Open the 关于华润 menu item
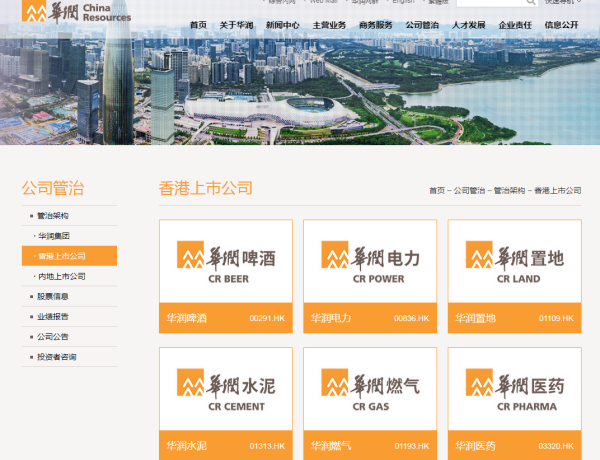 236,25
